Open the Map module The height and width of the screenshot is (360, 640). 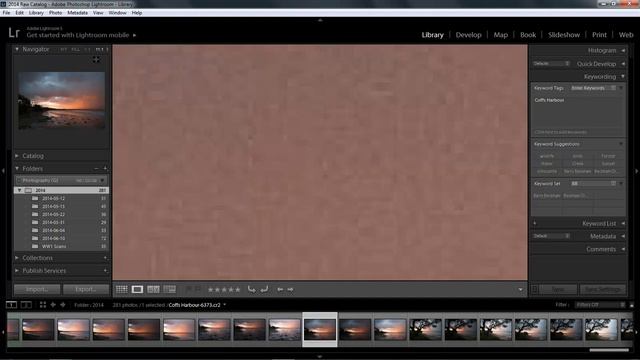(501, 35)
